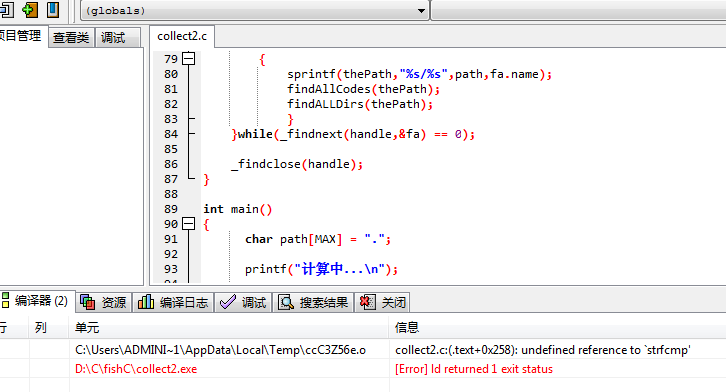
Task: Click the 单元 column header
Action: (x=229, y=328)
